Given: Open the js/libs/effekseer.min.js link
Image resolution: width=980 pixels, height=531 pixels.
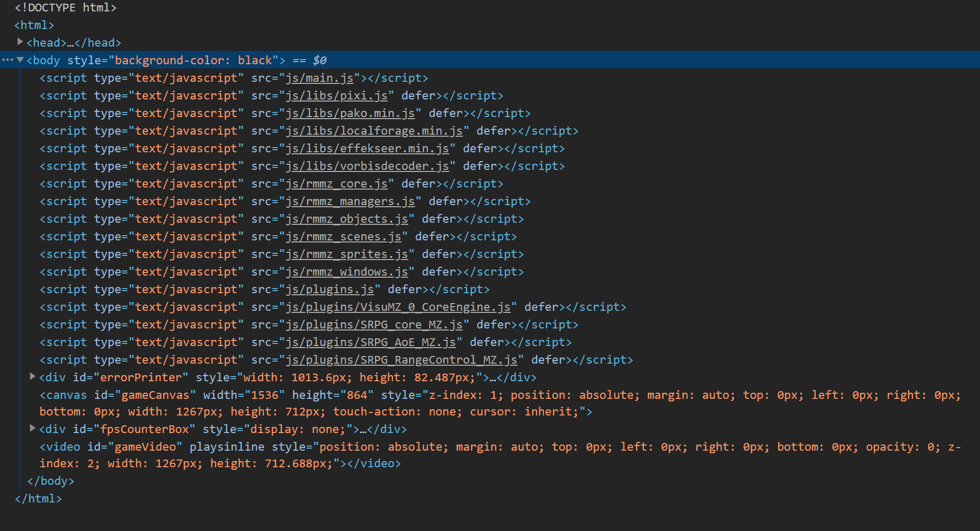Looking at the screenshot, I should click(x=368, y=149).
